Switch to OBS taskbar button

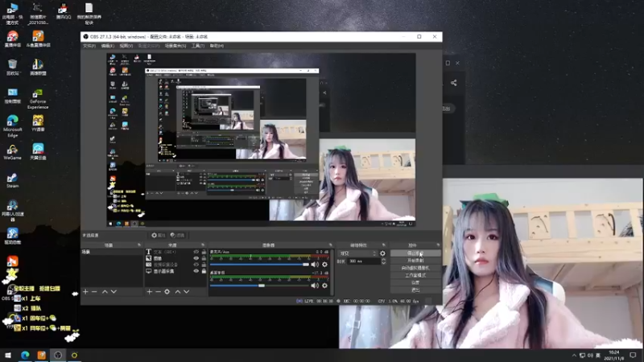(x=58, y=356)
